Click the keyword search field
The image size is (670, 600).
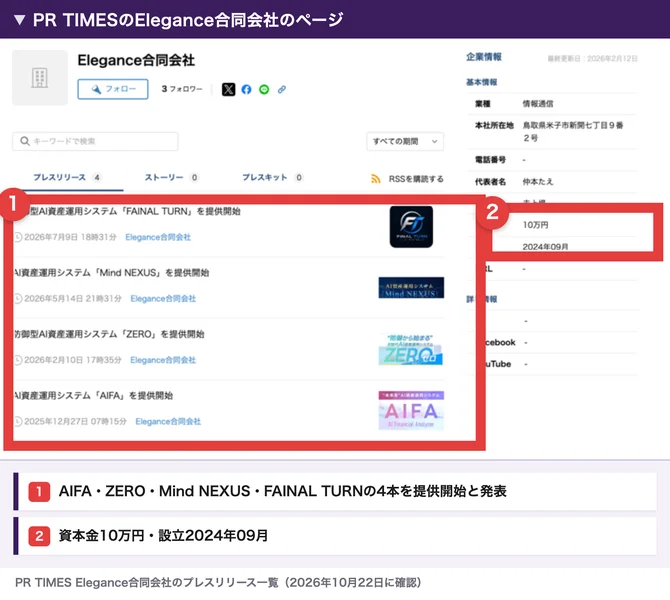tap(95, 141)
